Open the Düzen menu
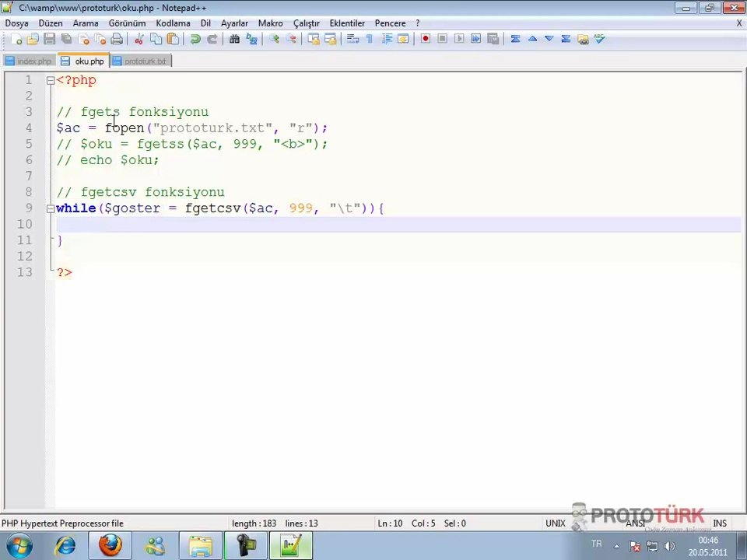Viewport: 747px width, 560px height. tap(51, 23)
